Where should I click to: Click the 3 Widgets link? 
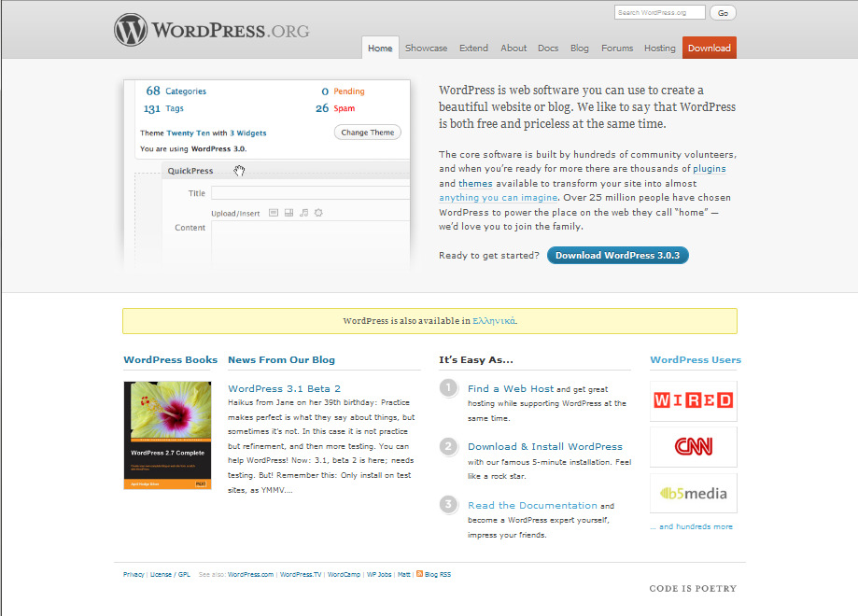[248, 133]
